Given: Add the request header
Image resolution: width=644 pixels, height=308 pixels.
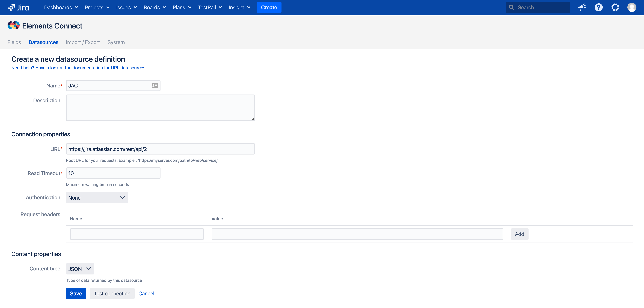Looking at the screenshot, I should (x=519, y=234).
